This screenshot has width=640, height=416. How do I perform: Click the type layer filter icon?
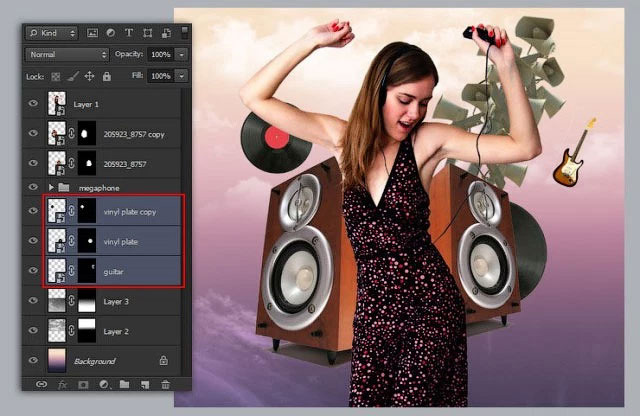[129, 33]
